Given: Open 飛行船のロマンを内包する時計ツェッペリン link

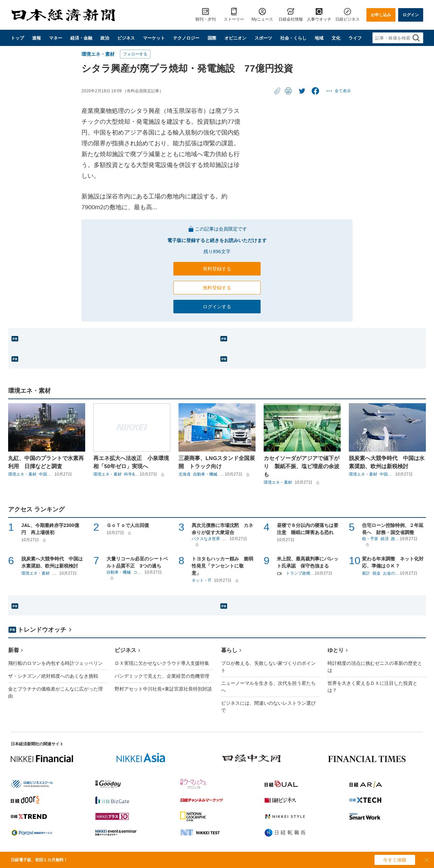Looking at the screenshot, I should coord(55,663).
